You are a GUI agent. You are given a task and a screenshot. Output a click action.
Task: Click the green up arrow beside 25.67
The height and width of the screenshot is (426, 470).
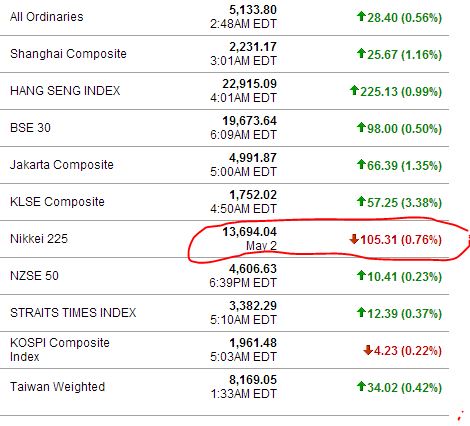pos(361,53)
